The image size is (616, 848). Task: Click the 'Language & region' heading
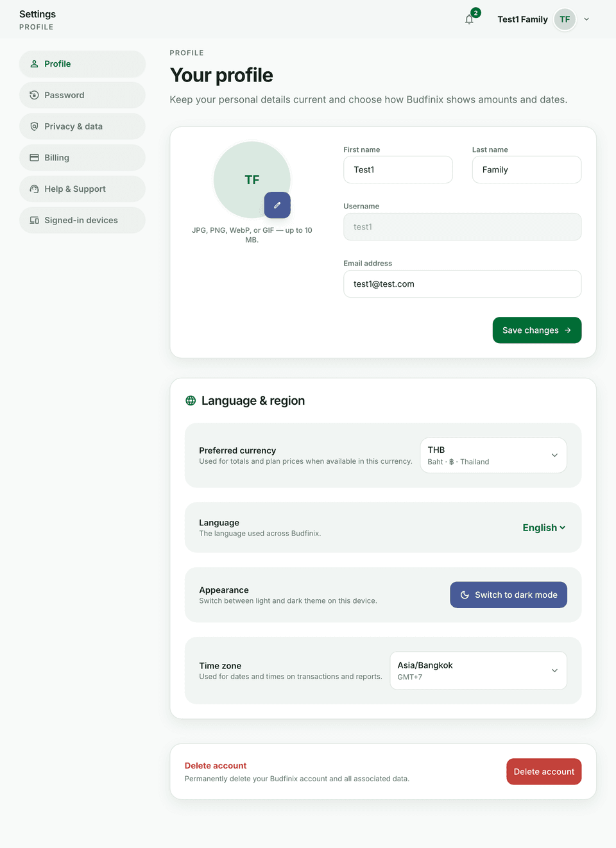point(253,401)
